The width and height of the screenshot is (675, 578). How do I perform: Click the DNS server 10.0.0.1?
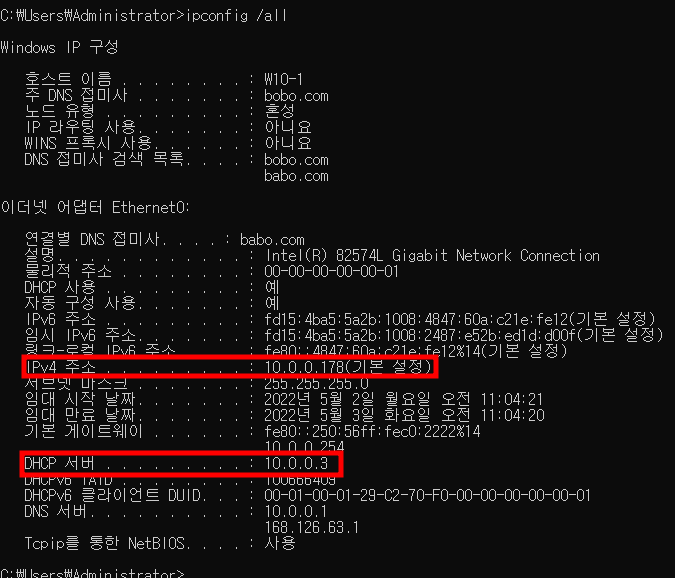tap(295, 512)
